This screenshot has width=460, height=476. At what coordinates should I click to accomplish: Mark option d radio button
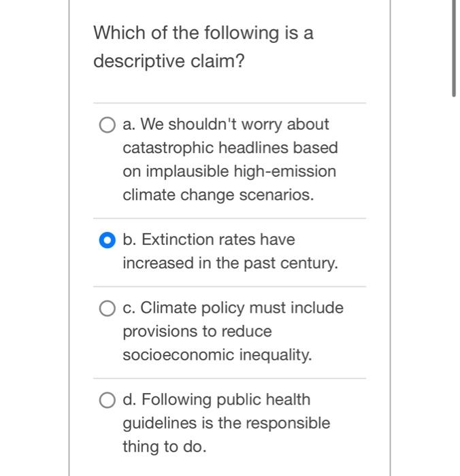pyautogui.click(x=107, y=401)
